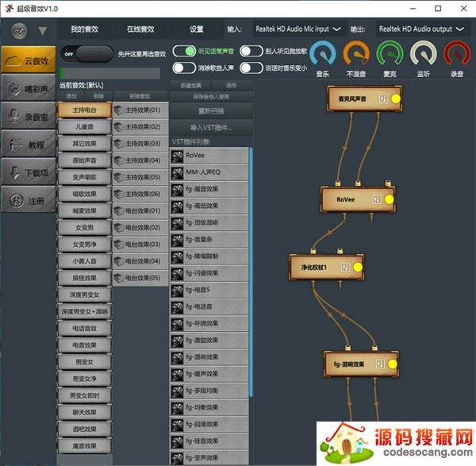Viewport: 476px width, 466px height.
Task: Open the 设置 settings tab
Action: point(196,29)
